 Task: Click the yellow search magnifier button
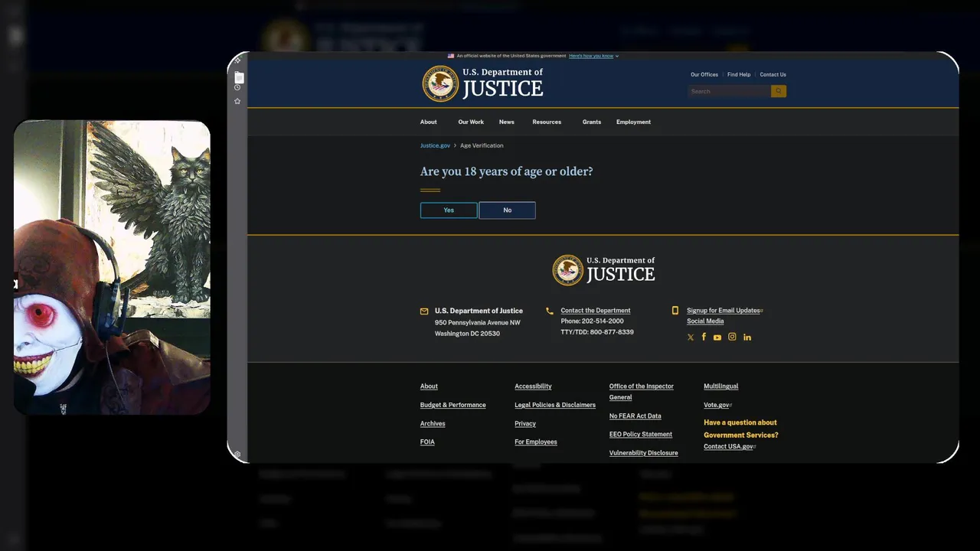pyautogui.click(x=779, y=91)
